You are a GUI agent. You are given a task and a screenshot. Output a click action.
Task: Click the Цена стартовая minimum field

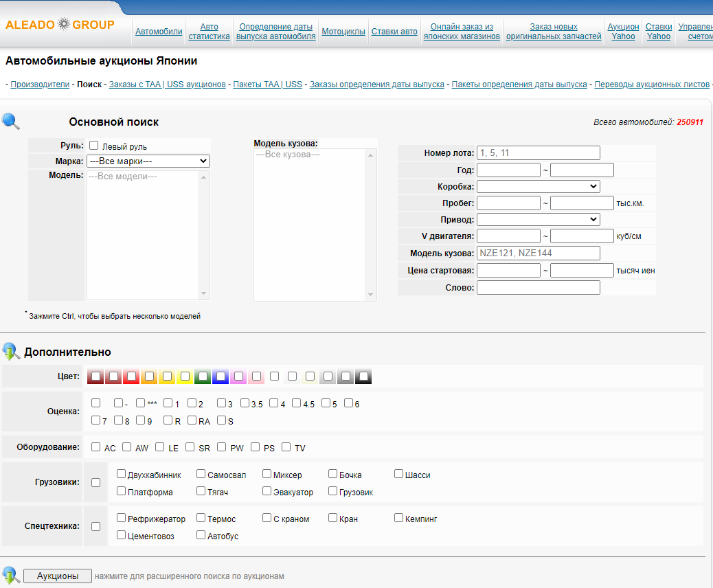508,270
